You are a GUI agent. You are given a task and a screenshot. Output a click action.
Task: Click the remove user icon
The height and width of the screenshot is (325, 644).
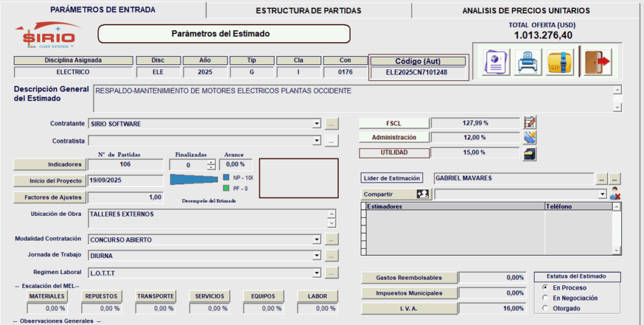(x=615, y=195)
